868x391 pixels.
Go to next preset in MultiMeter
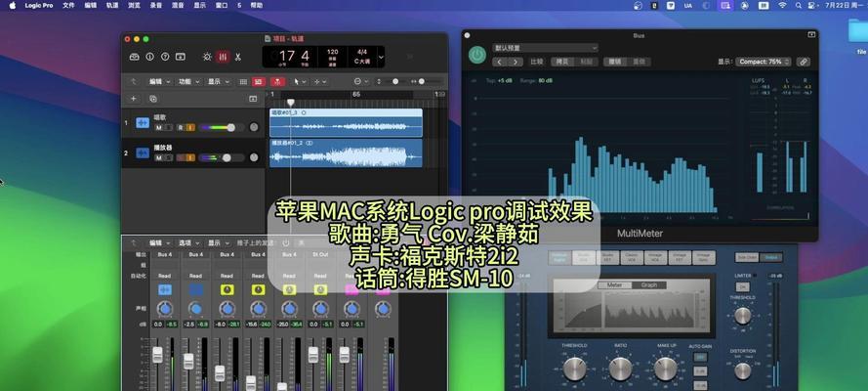tap(516, 62)
